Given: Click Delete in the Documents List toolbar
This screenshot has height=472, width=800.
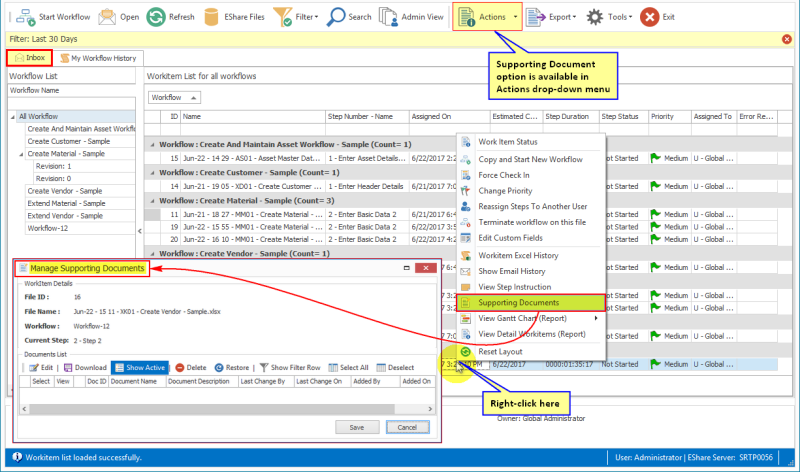Looking at the screenshot, I should coord(191,367).
